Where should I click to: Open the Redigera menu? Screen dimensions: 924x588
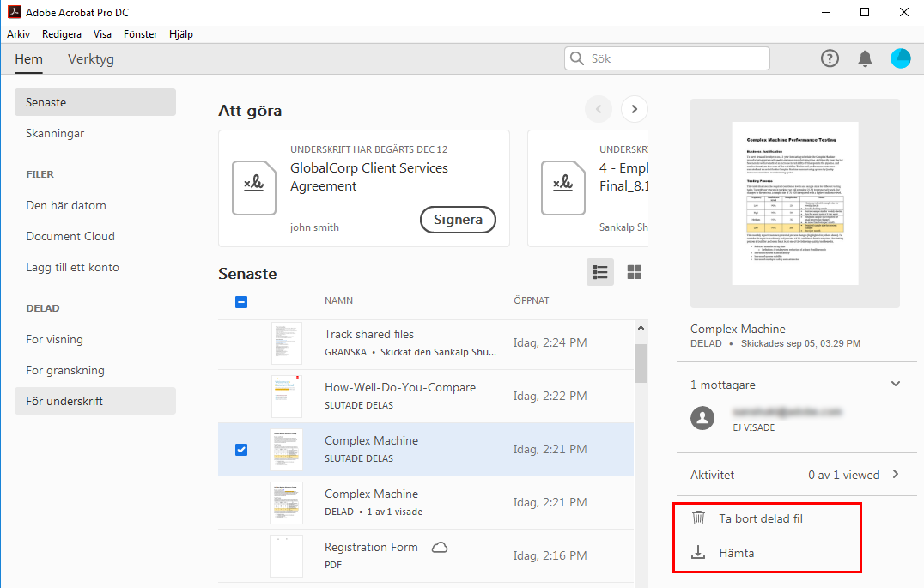point(62,34)
